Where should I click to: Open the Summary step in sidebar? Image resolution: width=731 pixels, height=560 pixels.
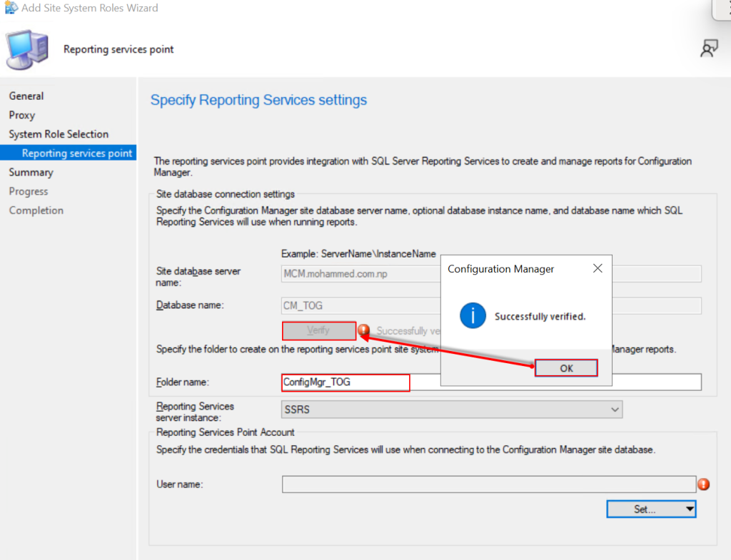pyautogui.click(x=31, y=172)
